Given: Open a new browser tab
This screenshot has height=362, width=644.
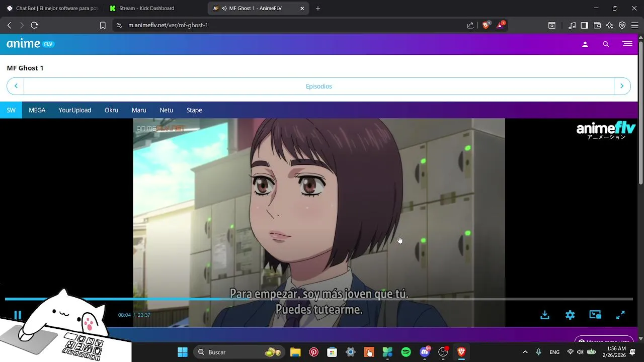Looking at the screenshot, I should pyautogui.click(x=318, y=8).
